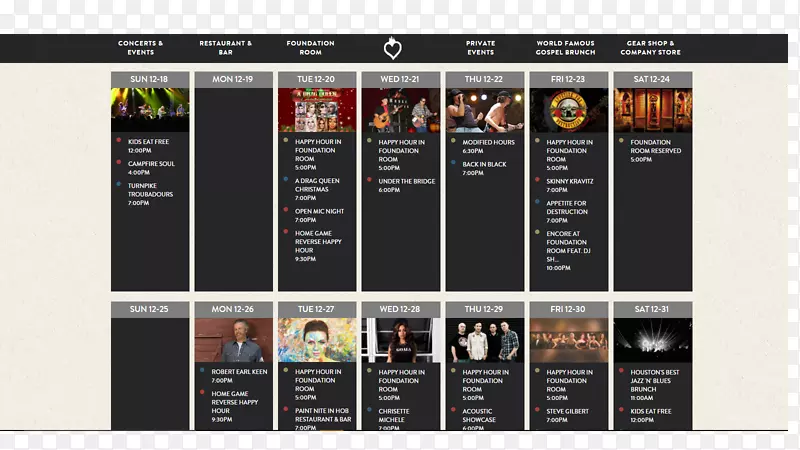Open the Private Events page
Screen dimensions: 800x450
point(481,48)
